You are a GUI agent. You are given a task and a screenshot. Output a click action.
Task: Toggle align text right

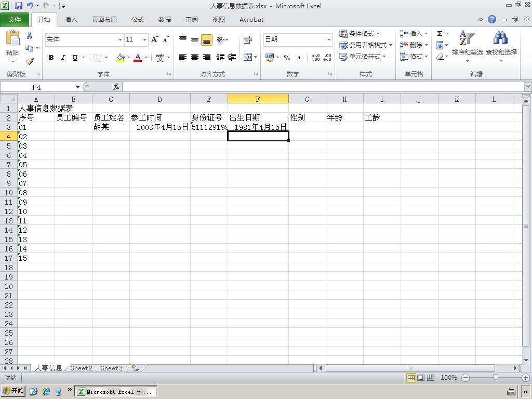coord(207,57)
